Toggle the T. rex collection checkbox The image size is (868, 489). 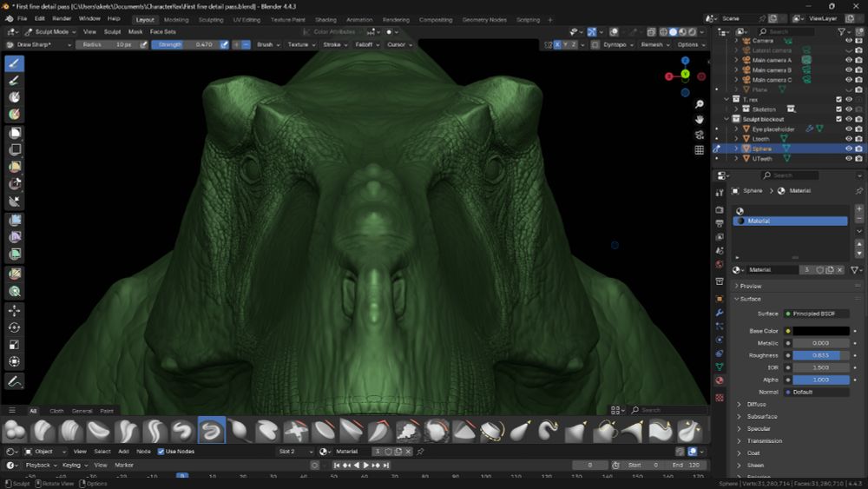click(x=838, y=99)
